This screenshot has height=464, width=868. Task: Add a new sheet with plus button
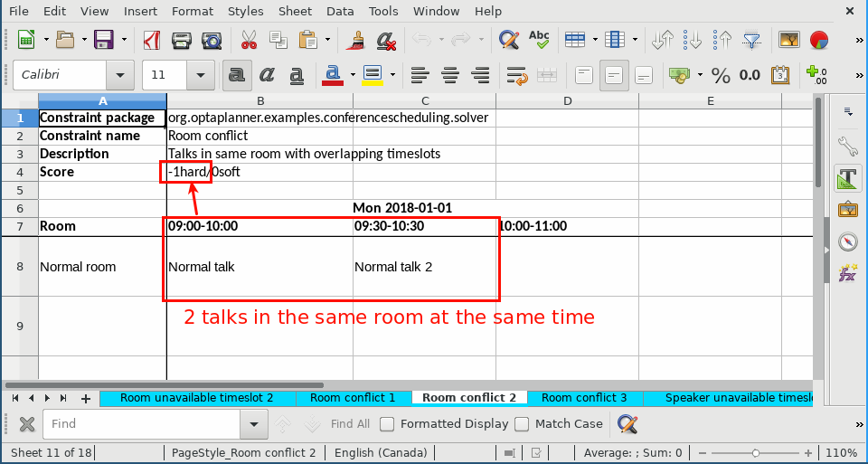coord(86,398)
